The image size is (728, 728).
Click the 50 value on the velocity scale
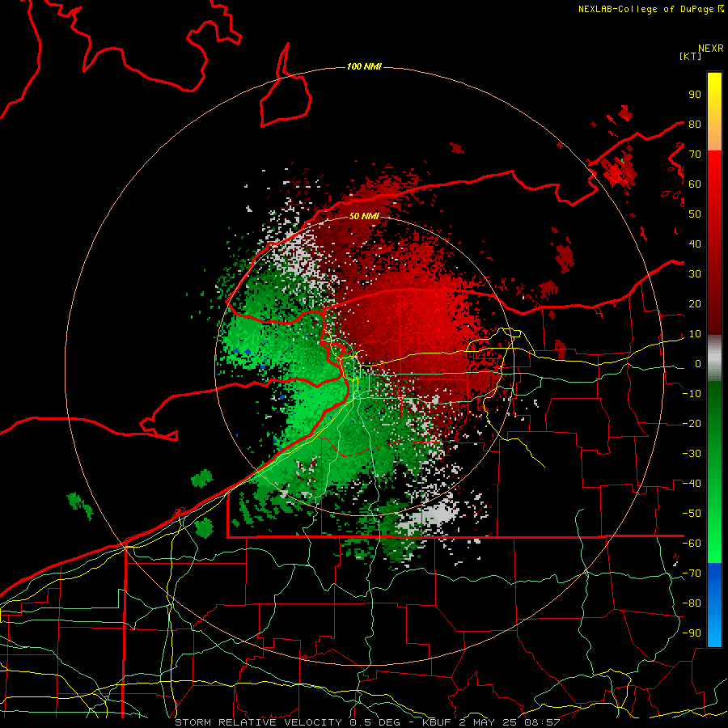pos(695,214)
